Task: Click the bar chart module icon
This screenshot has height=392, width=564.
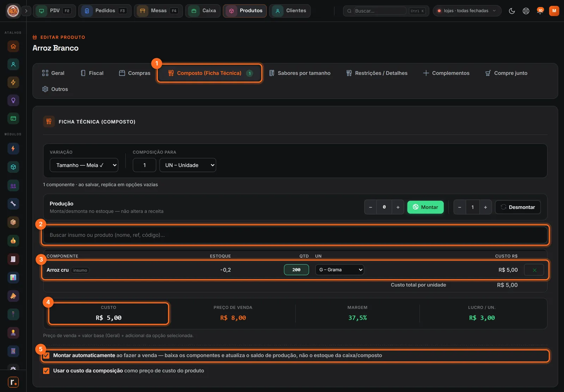Action: [x=13, y=277]
